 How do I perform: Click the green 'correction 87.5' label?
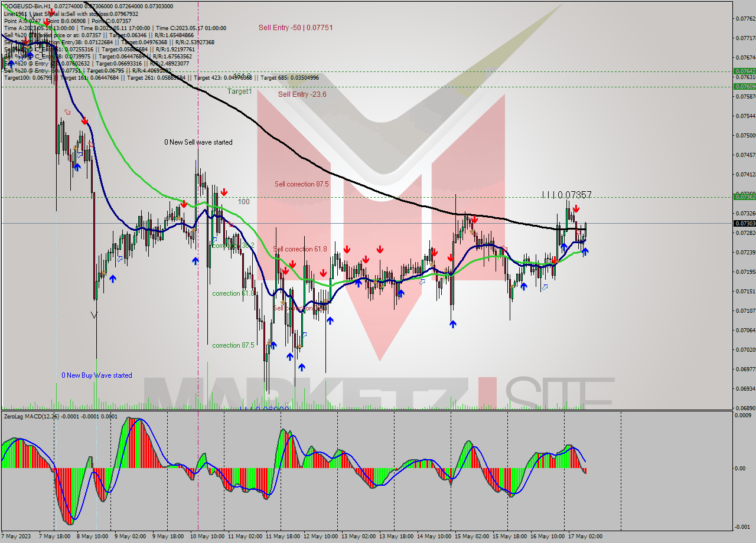click(x=233, y=345)
